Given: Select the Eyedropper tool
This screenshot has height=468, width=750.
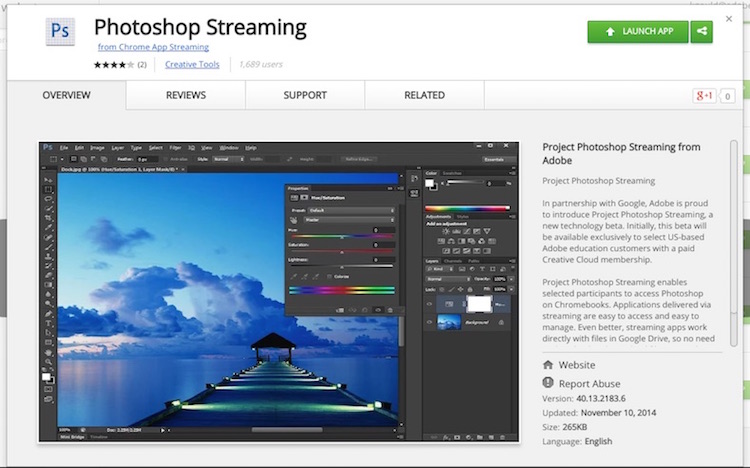Looking at the screenshot, I should point(48,228).
